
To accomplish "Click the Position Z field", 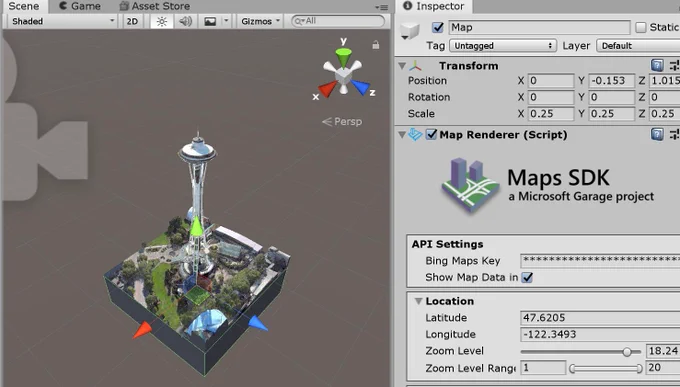I will tap(664, 81).
